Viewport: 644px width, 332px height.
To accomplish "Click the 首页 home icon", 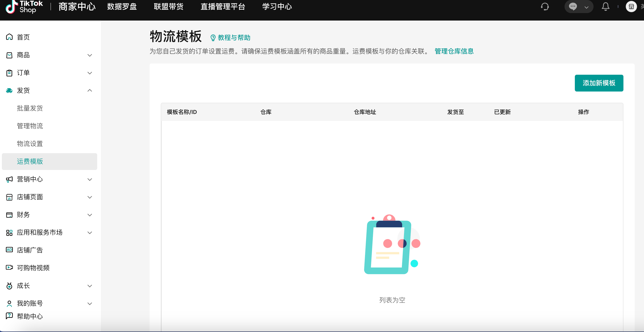I will 9,37.
